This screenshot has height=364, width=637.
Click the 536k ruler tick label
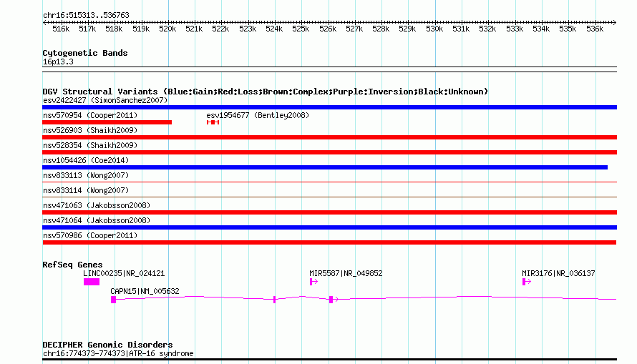coord(595,29)
